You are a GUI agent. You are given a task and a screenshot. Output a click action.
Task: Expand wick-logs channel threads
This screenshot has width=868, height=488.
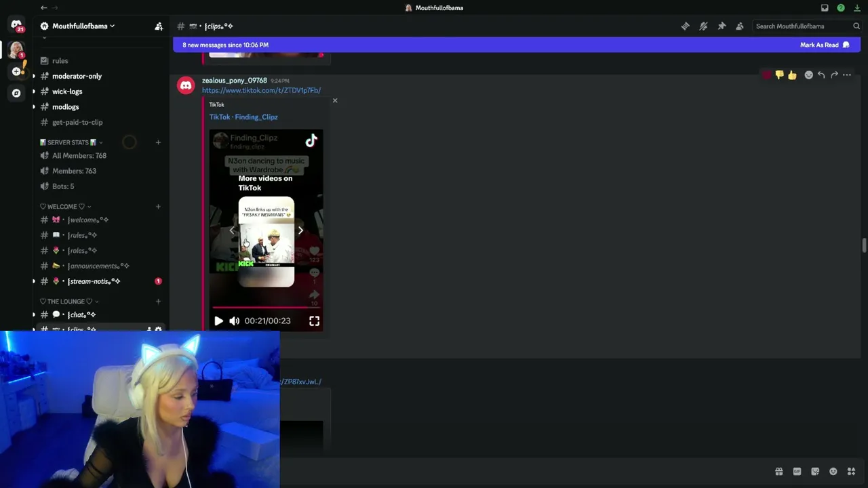[34, 91]
